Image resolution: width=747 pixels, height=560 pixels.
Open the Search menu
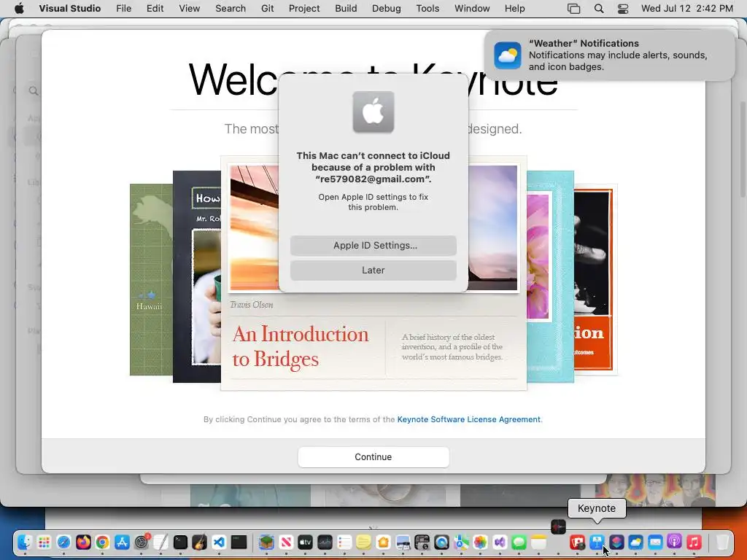click(x=230, y=9)
